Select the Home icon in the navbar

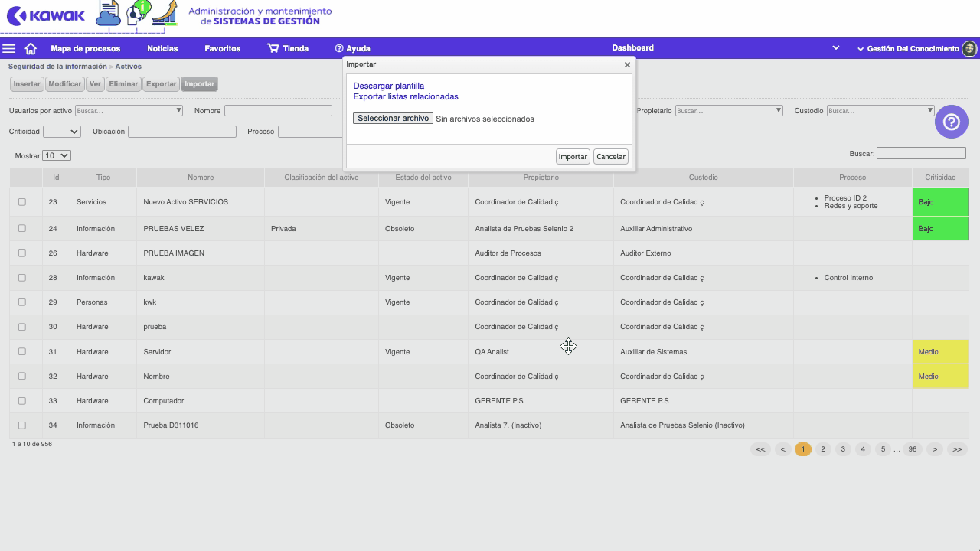29,48
